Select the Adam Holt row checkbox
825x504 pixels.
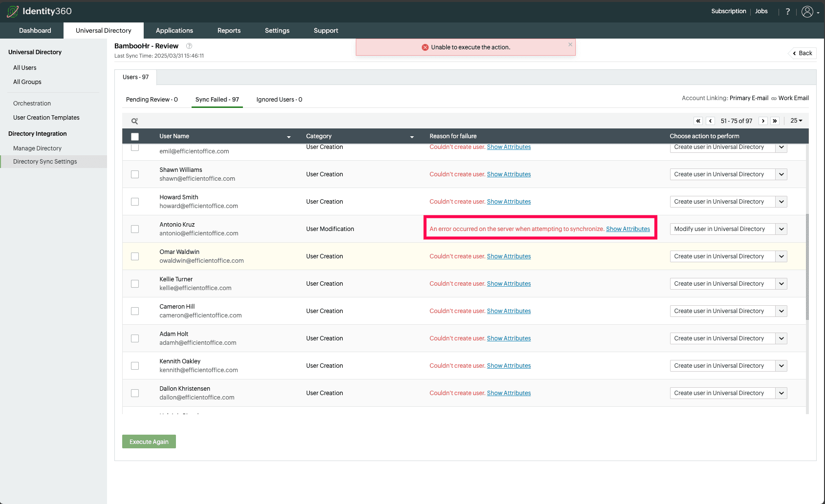135,338
